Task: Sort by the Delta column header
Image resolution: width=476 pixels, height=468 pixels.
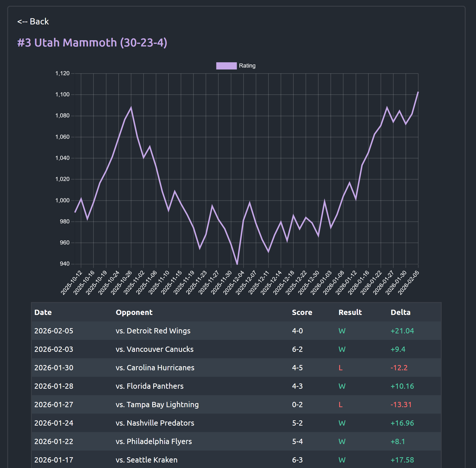Action: click(x=401, y=312)
